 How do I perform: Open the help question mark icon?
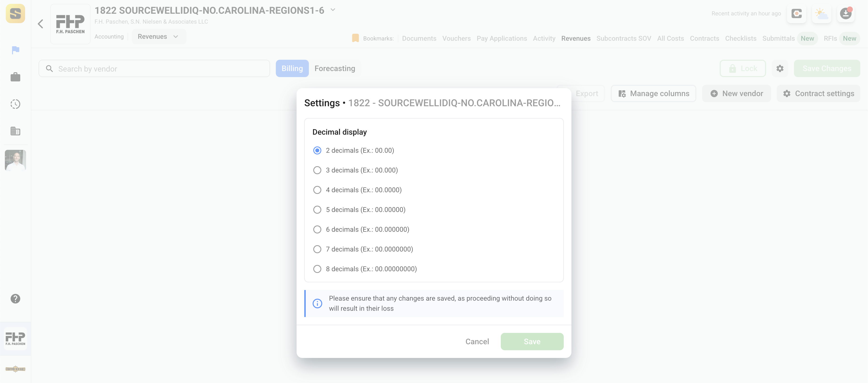(15, 299)
